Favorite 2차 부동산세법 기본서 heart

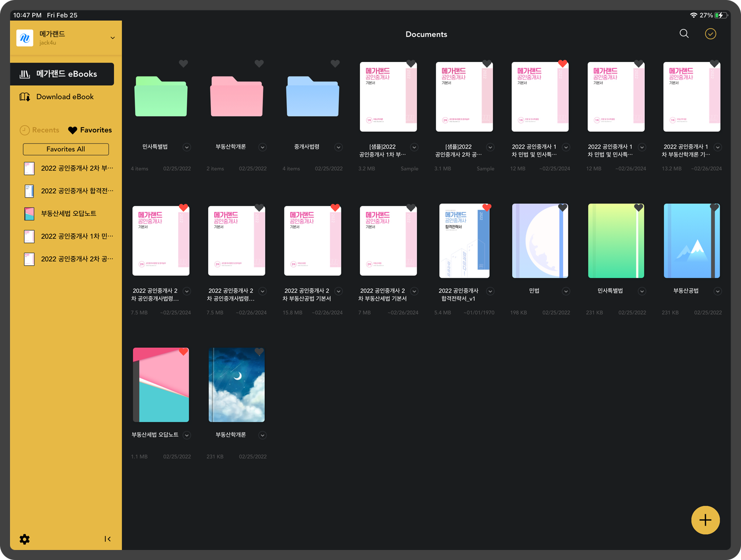(411, 208)
